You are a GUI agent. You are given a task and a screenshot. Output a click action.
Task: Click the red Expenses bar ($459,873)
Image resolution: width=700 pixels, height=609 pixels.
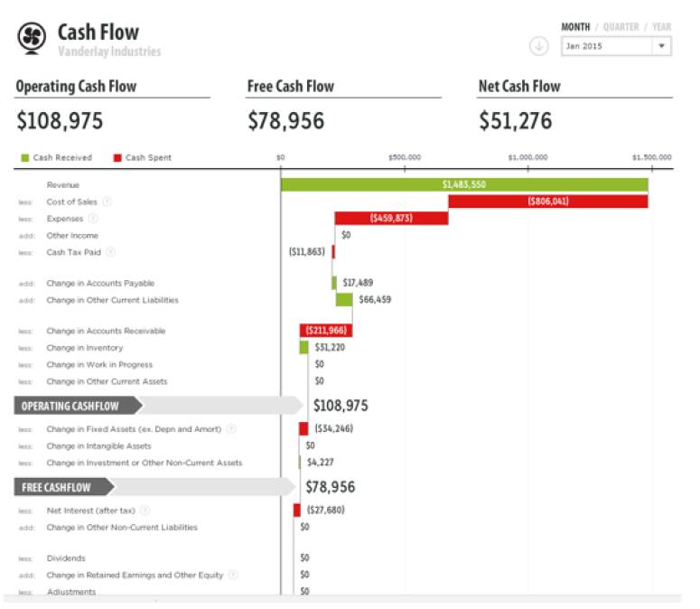pyautogui.click(x=391, y=218)
